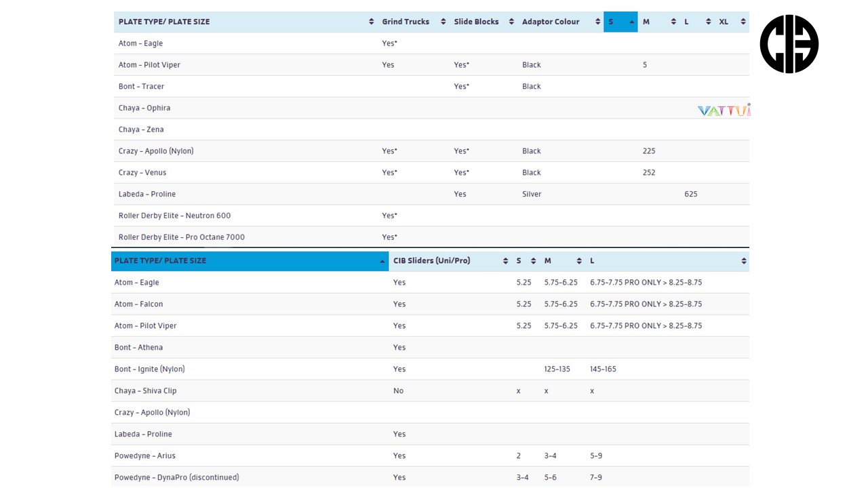Click Powedyne – DynaPro (discontinued)
Image resolution: width=868 pixels, height=488 pixels.
[x=176, y=478]
